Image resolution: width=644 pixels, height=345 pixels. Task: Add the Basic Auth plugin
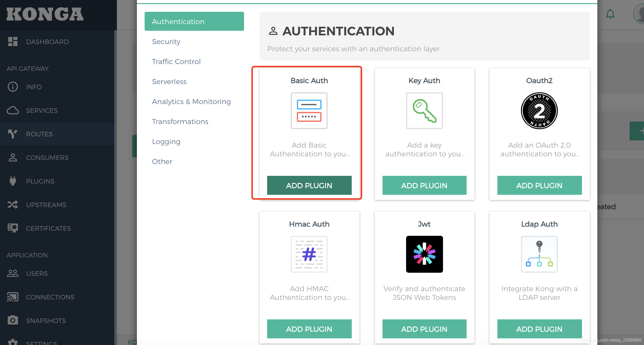pos(309,185)
